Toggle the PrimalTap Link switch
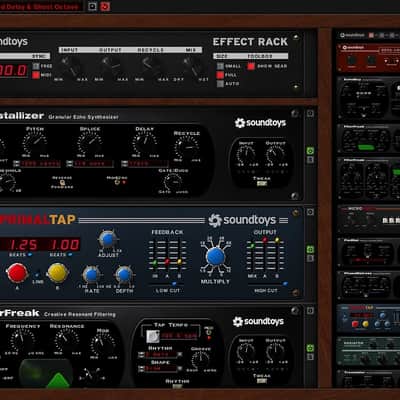Screen dimensions: 400x400 [x=37, y=275]
